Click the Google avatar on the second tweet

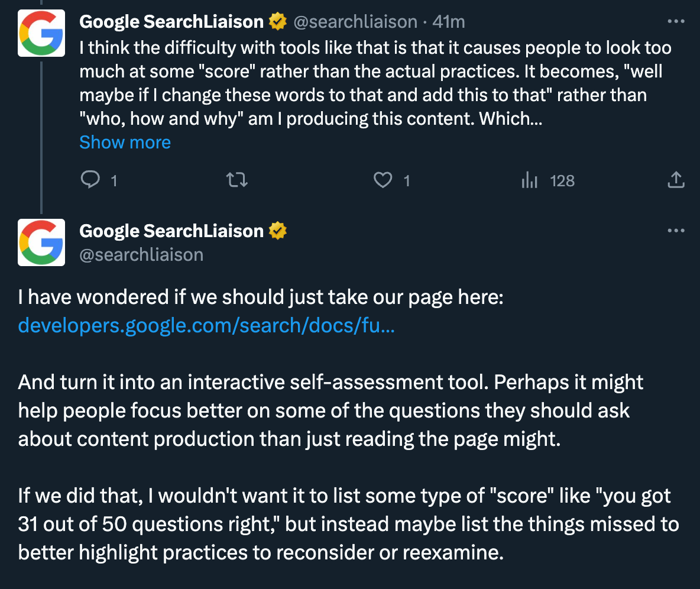pos(41,242)
